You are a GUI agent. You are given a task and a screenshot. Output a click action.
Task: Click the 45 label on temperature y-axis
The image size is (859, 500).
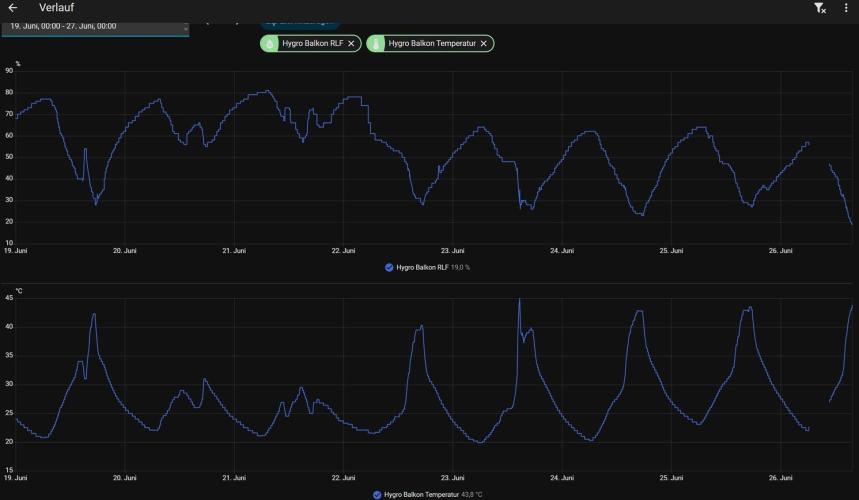coord(9,298)
